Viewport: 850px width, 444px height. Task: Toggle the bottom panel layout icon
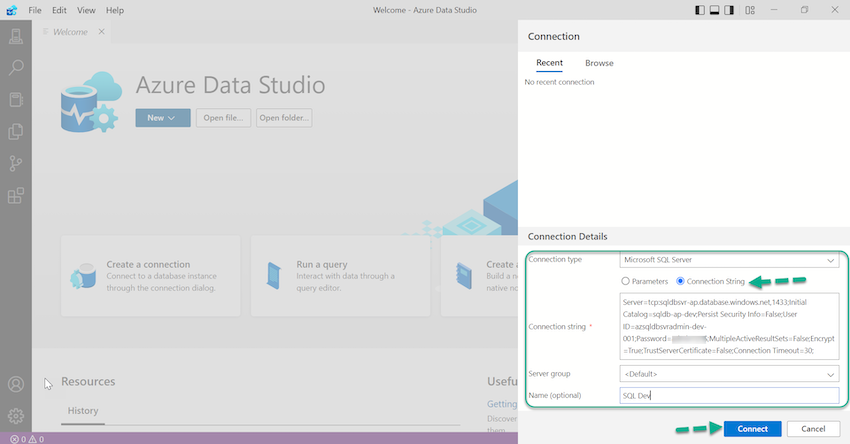(715, 10)
